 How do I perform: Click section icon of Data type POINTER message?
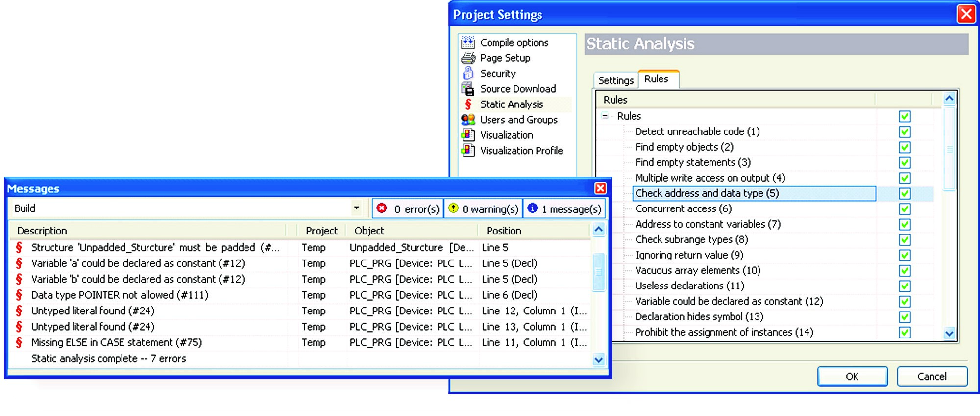click(19, 295)
